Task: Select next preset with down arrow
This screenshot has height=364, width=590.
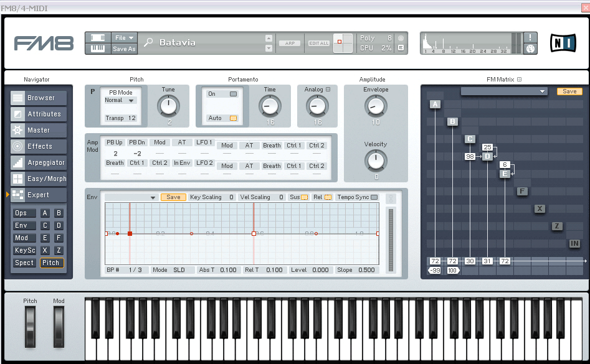Action: 269,48
